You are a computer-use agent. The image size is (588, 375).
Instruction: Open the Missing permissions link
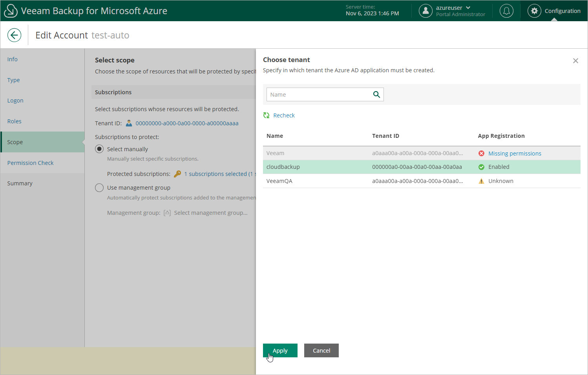coord(515,154)
